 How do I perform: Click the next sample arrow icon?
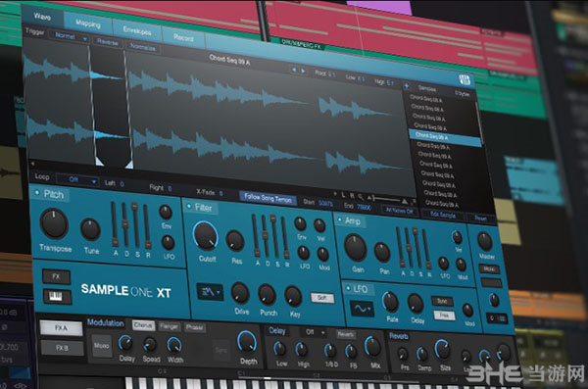pyautogui.click(x=303, y=71)
